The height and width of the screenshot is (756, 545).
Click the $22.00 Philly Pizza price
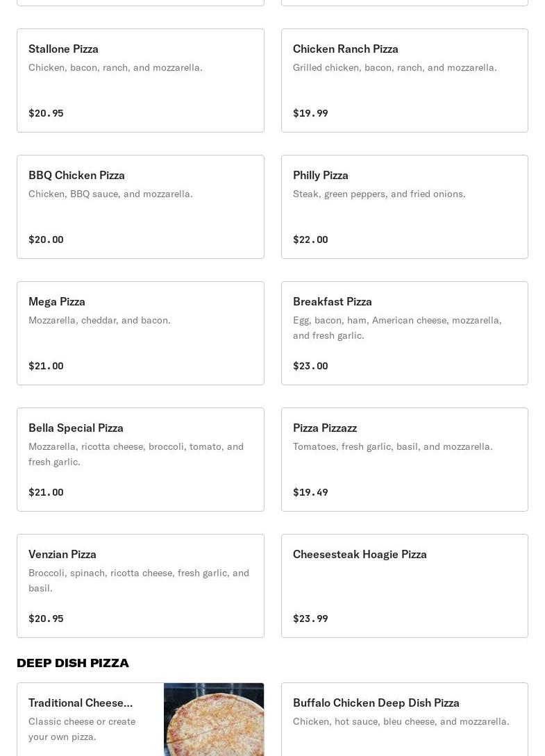coord(310,240)
